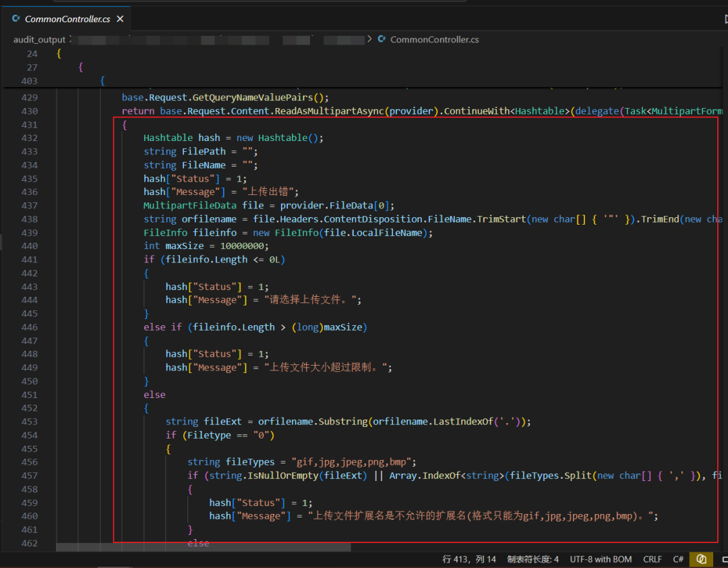This screenshot has width=728, height=568.
Task: Select line number 440 in the gutter
Action: point(29,246)
